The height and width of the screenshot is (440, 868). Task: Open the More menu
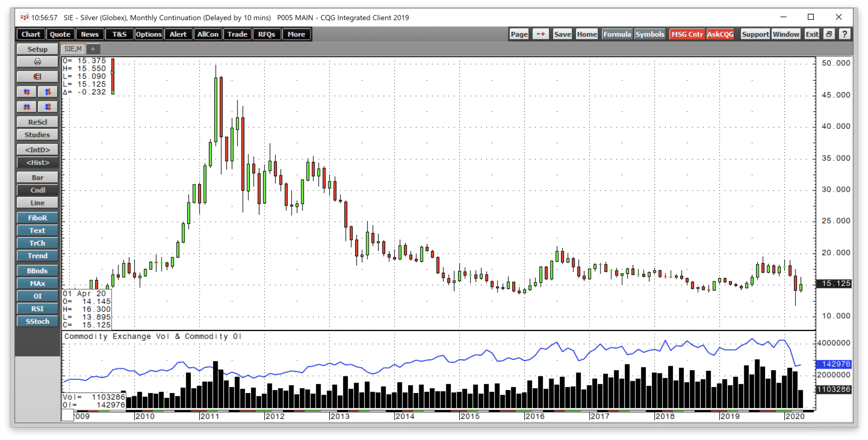[x=296, y=34]
